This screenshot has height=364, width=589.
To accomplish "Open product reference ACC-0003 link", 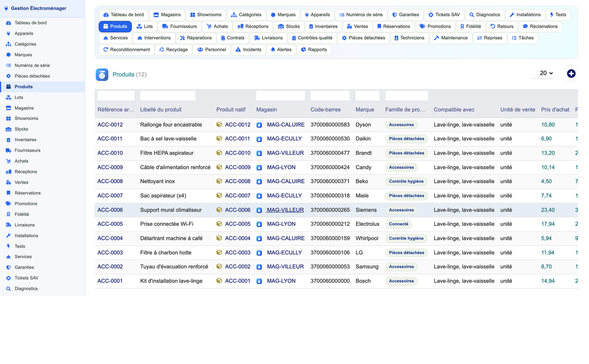I will [110, 252].
